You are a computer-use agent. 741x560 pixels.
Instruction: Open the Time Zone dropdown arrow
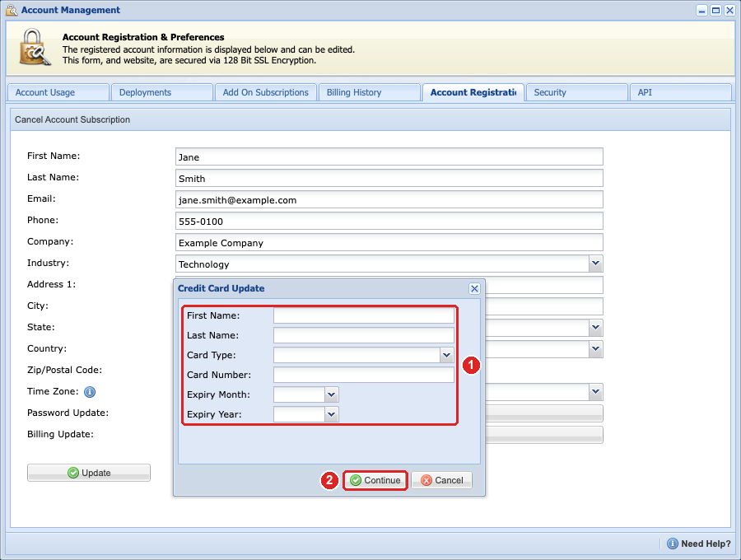[x=595, y=392]
